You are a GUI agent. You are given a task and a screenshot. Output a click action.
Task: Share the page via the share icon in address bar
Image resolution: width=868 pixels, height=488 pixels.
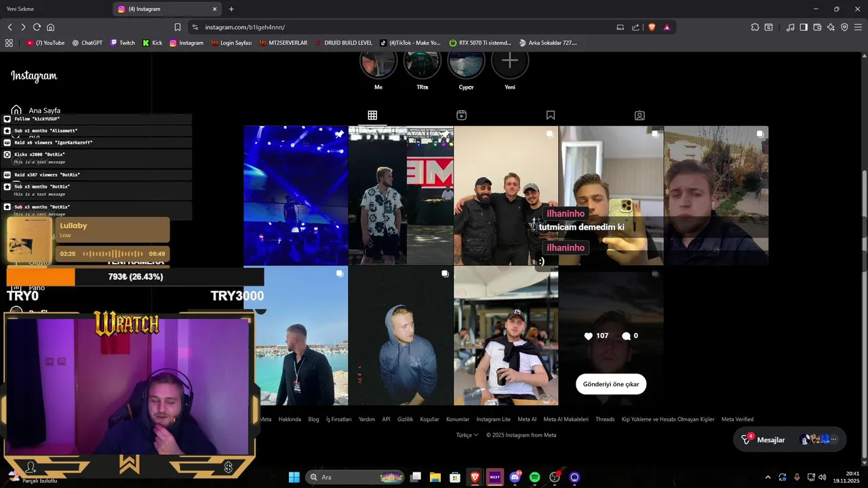[x=635, y=27]
